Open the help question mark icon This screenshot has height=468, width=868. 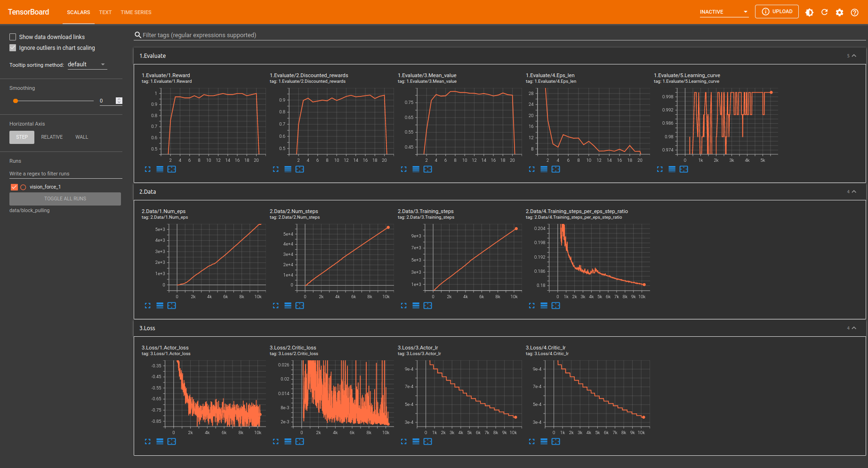click(x=855, y=12)
